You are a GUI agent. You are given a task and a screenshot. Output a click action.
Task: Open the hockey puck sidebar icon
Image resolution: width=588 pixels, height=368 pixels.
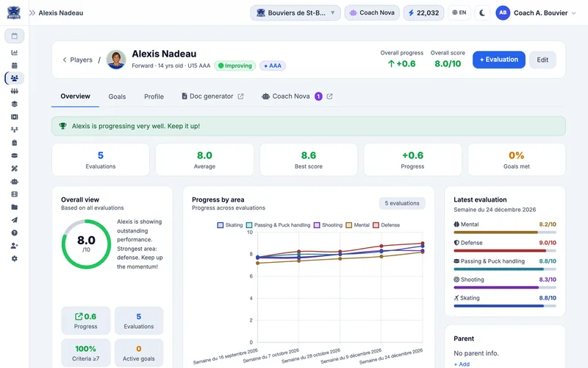point(14,155)
